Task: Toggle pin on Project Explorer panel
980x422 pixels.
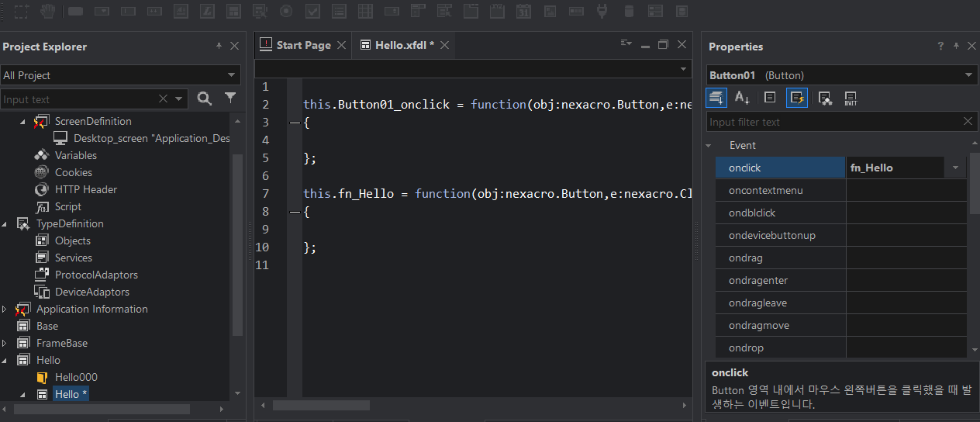Action: 219,47
